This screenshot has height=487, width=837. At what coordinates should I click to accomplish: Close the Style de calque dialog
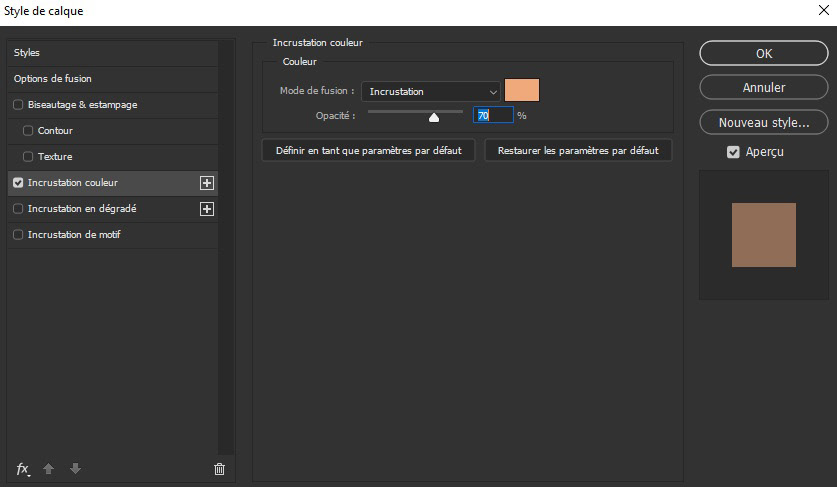point(824,10)
